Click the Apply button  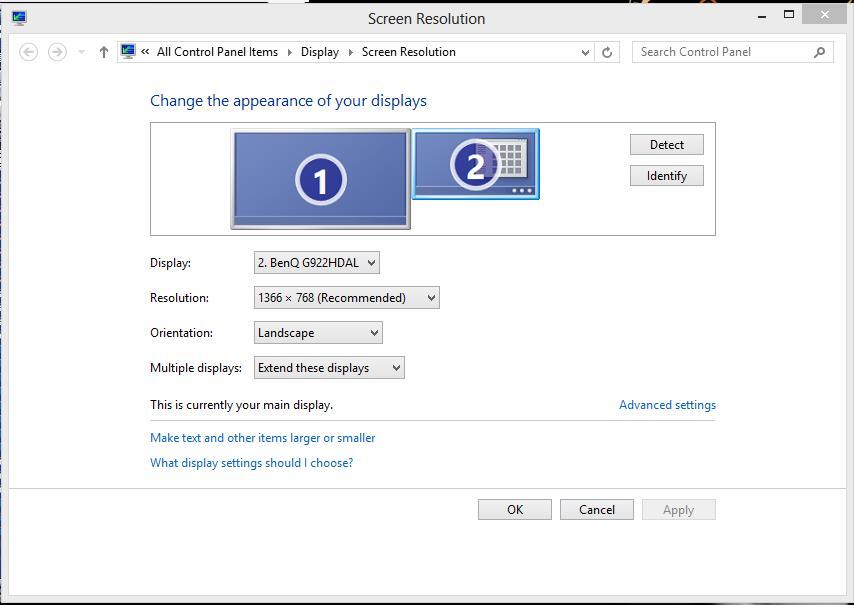click(x=679, y=510)
